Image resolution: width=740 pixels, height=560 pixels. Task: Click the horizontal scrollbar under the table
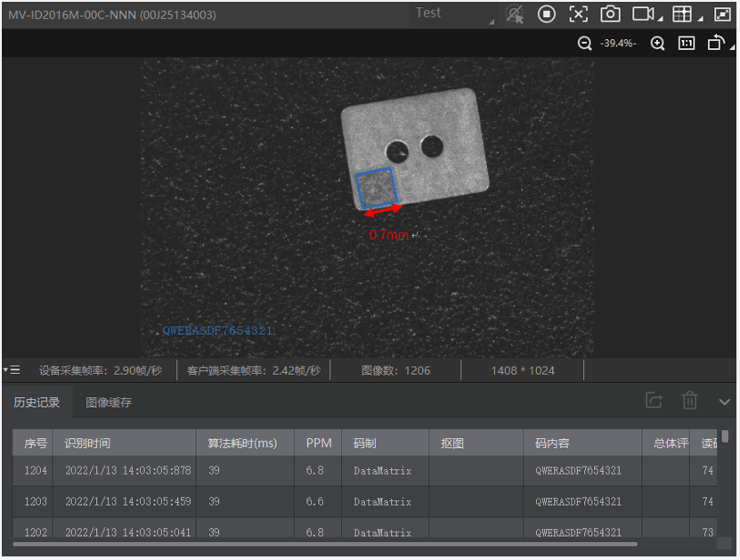click(325, 543)
